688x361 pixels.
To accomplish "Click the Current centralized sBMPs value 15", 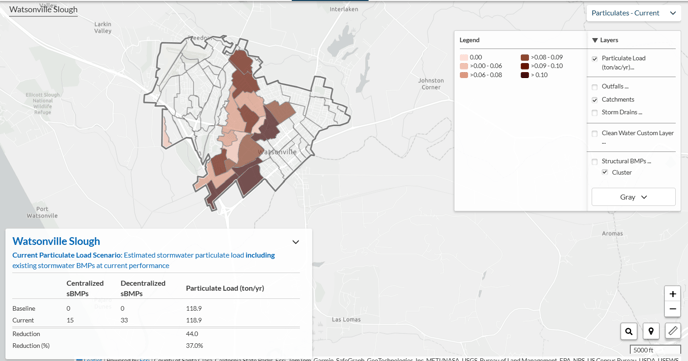I will (x=70, y=320).
